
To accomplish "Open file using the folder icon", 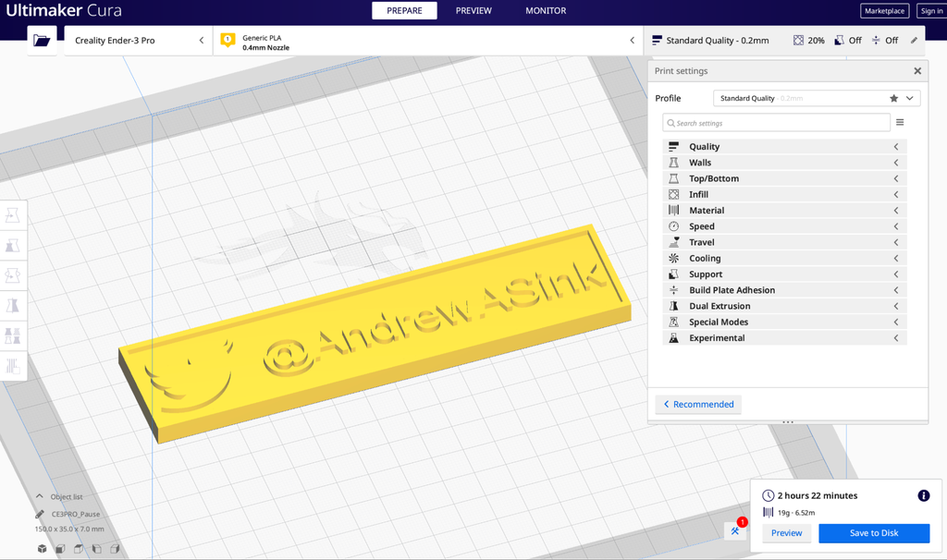I will click(x=42, y=41).
